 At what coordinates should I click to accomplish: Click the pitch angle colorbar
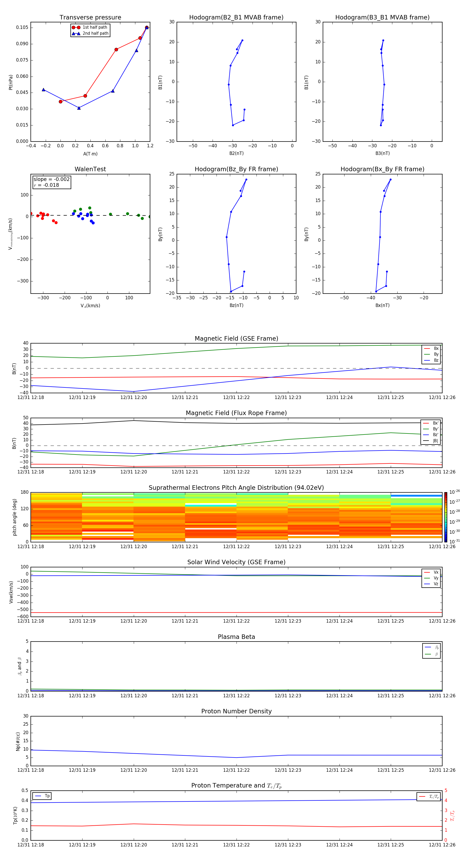[x=446, y=517]
